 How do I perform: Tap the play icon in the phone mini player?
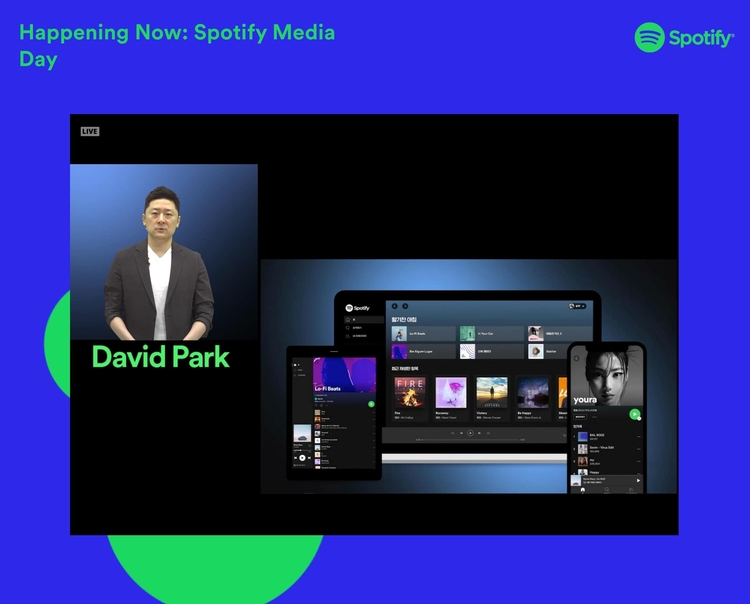click(638, 480)
